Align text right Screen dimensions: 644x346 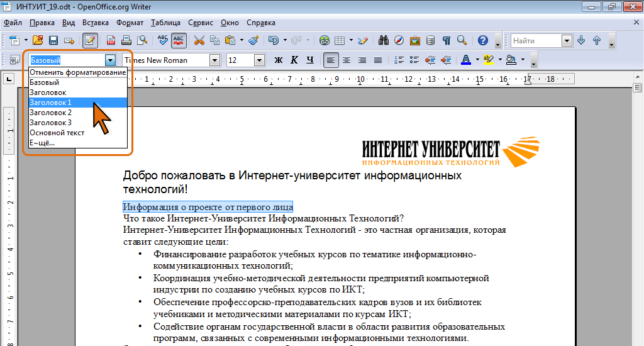click(362, 60)
